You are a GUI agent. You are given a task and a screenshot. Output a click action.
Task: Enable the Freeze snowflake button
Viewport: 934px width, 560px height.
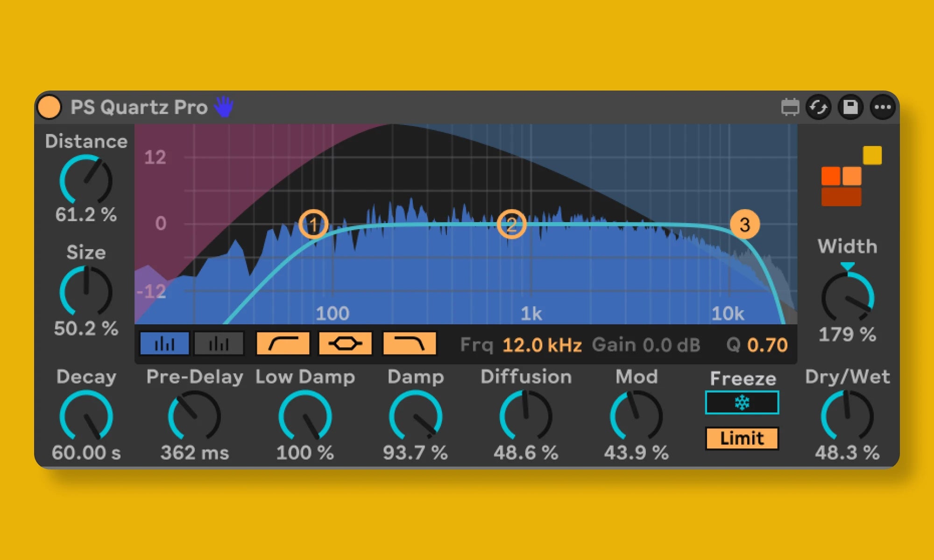coord(742,403)
